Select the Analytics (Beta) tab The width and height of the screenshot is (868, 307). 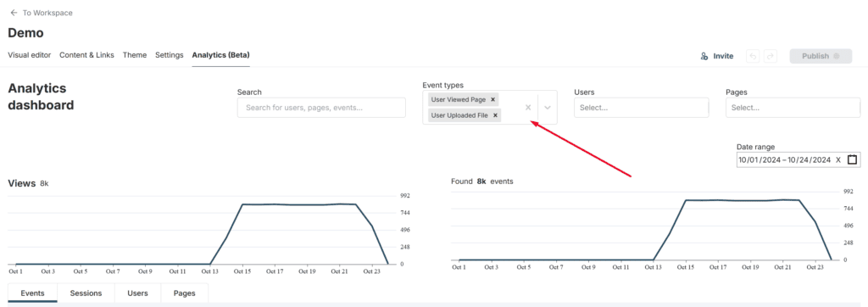(221, 55)
